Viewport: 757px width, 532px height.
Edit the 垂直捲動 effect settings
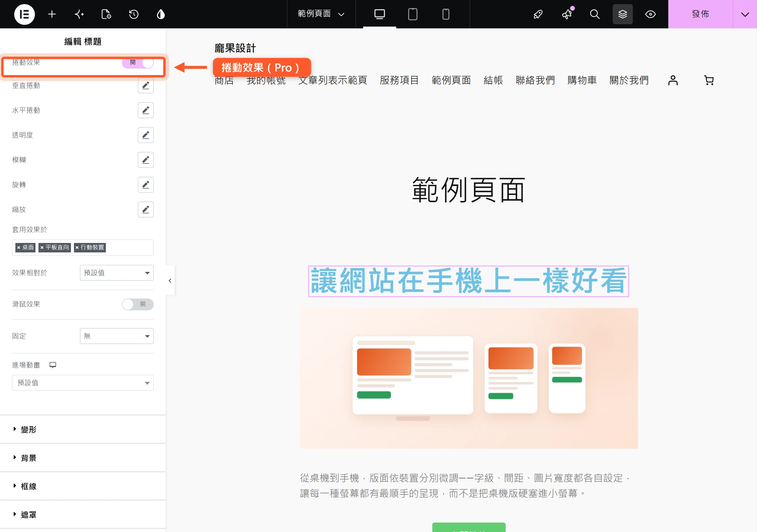coord(146,85)
